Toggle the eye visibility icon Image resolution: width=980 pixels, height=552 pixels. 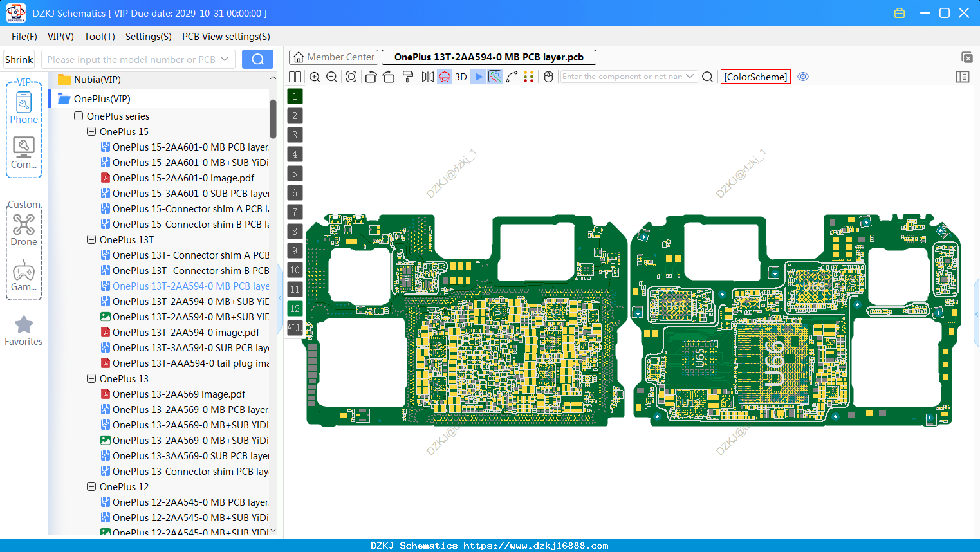(x=803, y=77)
